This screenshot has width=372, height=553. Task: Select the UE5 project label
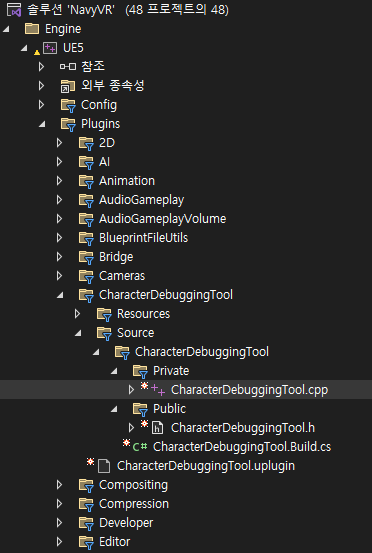pyautogui.click(x=73, y=48)
